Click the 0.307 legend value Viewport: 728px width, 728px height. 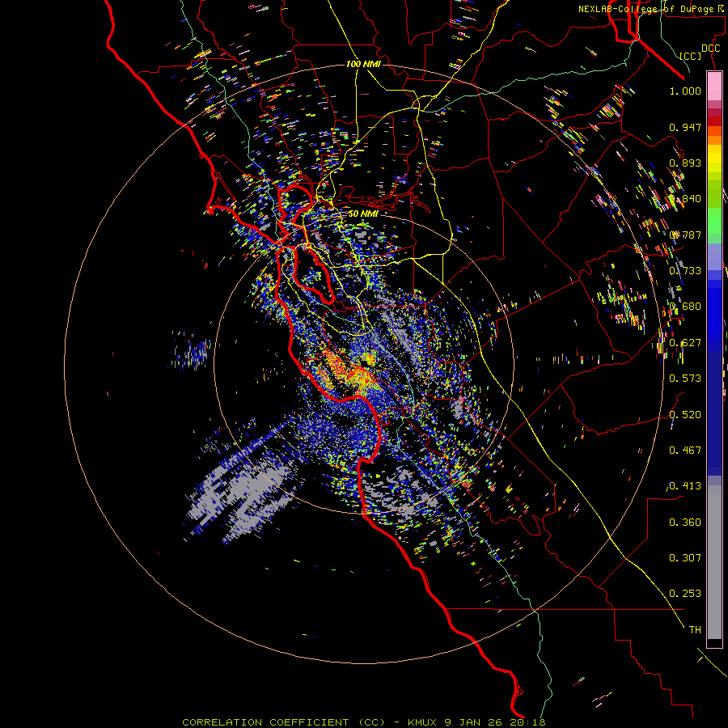pos(685,558)
